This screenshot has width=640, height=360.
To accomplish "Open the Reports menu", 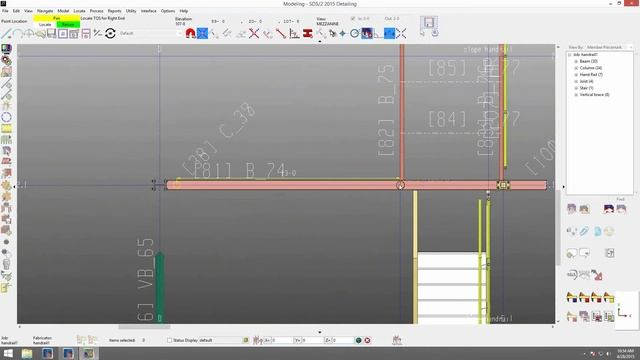I will (114, 11).
